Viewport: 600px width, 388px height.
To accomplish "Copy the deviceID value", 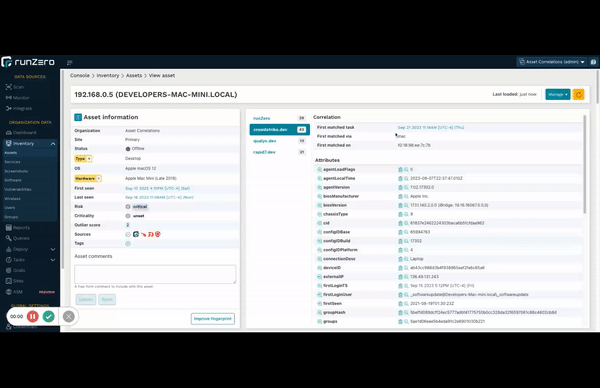I will (400, 268).
